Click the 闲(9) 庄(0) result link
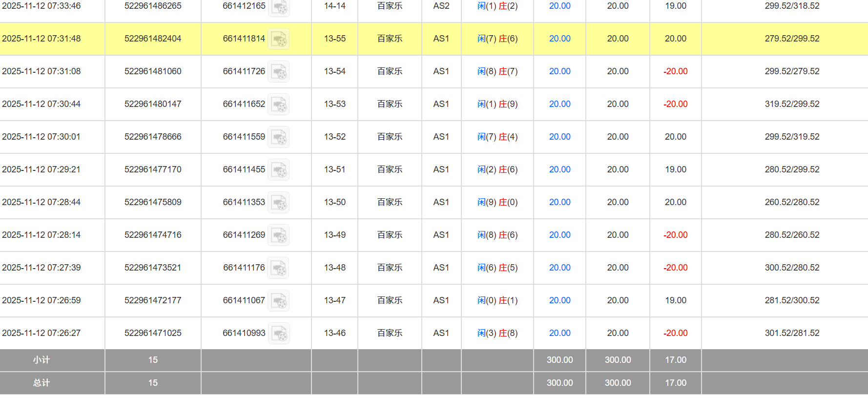 click(x=497, y=202)
